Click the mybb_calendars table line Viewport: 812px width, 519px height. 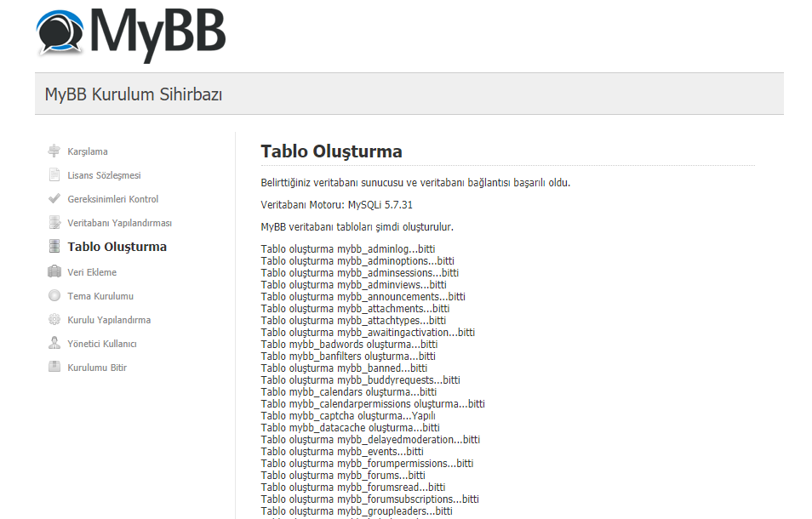[x=348, y=391]
